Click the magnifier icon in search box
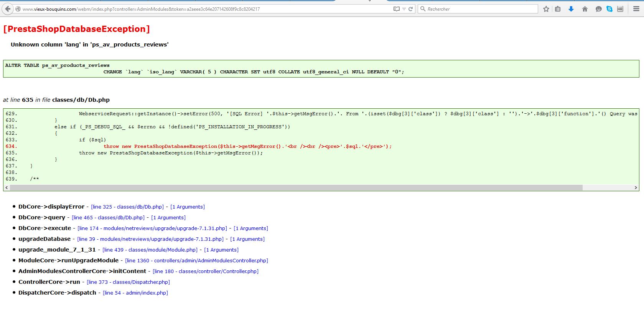This screenshot has width=644, height=318. [x=423, y=9]
